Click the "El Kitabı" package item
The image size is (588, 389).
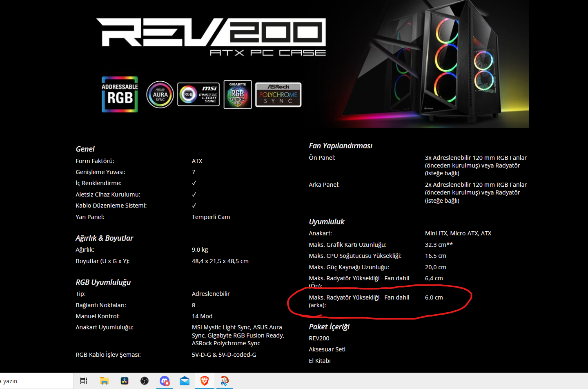pos(320,361)
